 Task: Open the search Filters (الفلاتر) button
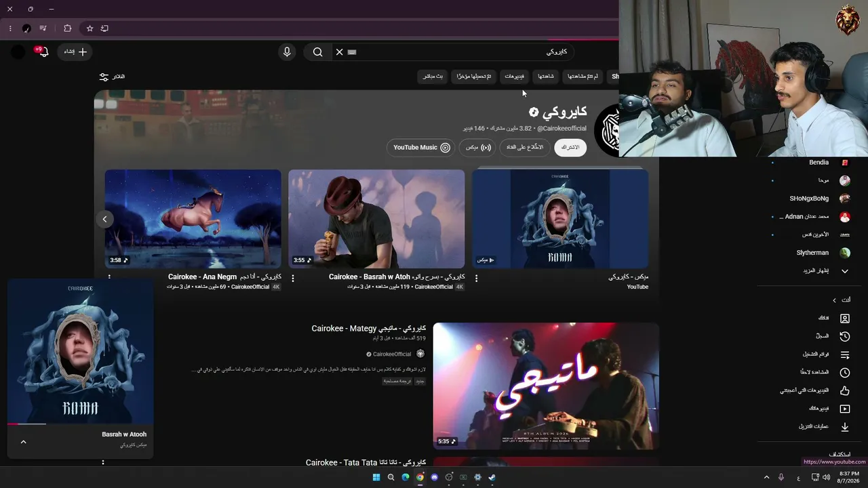coord(112,77)
